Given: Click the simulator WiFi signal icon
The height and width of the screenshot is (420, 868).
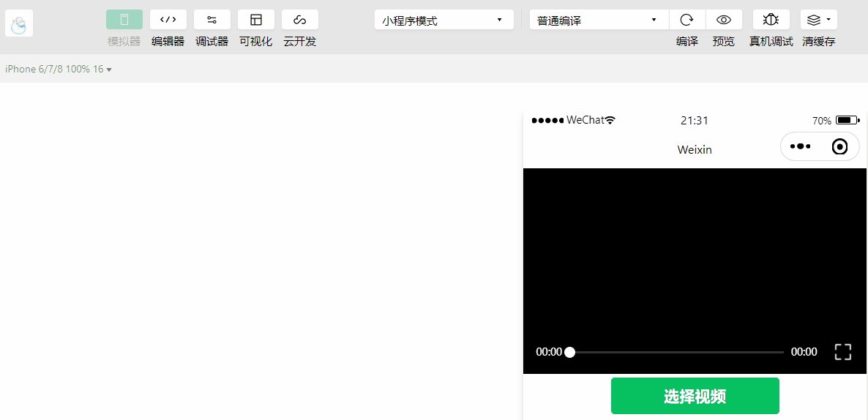Looking at the screenshot, I should [x=610, y=120].
